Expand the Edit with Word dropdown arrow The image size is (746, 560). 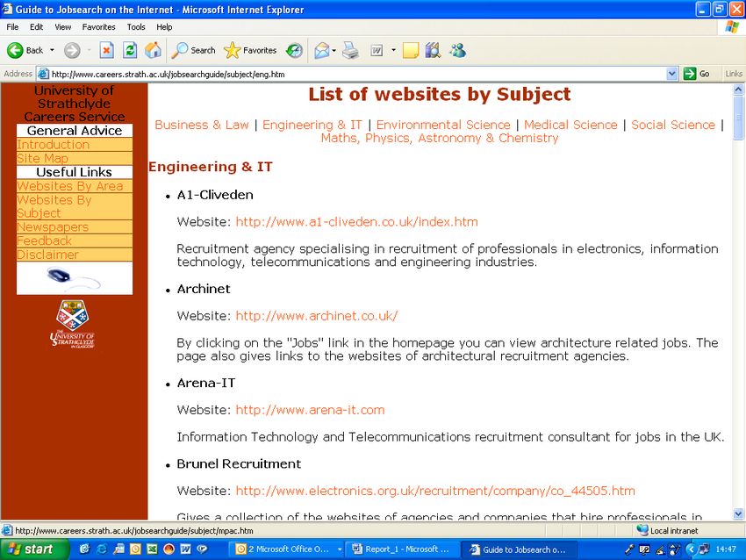pos(393,50)
